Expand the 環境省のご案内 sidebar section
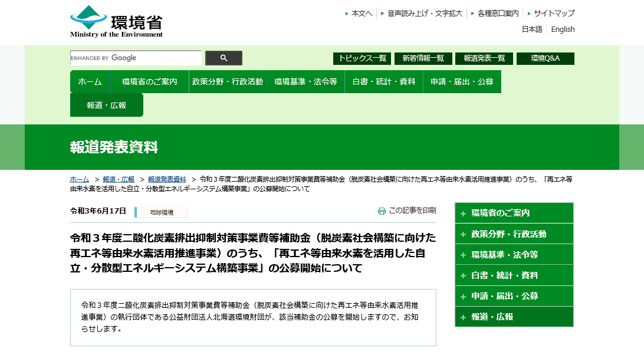Screen dimensions: 644x355 coord(464,213)
